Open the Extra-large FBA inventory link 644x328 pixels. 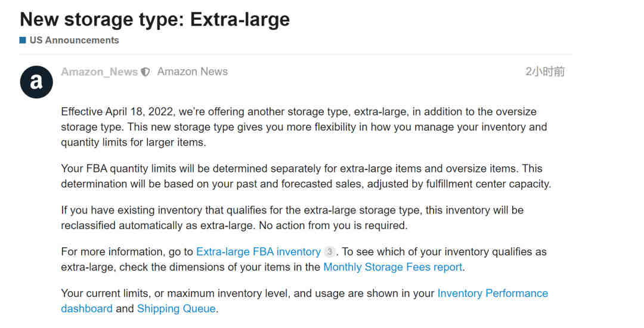(x=258, y=252)
